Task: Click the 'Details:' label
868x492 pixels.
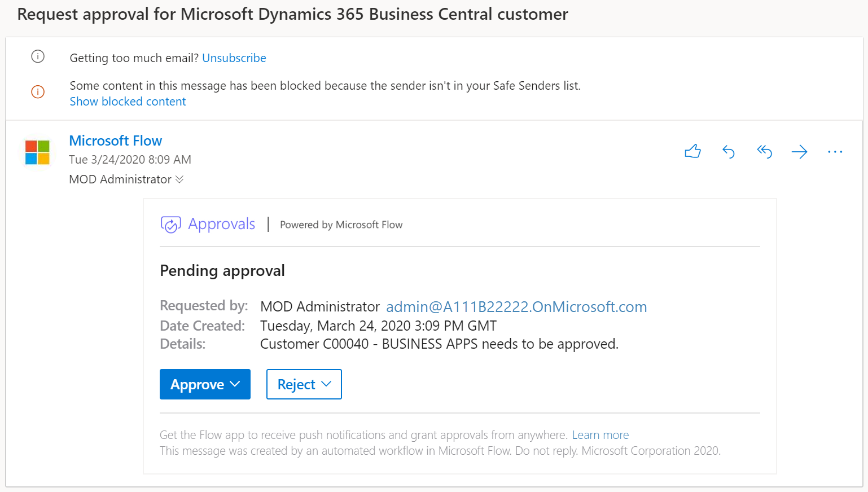Action: 182,344
